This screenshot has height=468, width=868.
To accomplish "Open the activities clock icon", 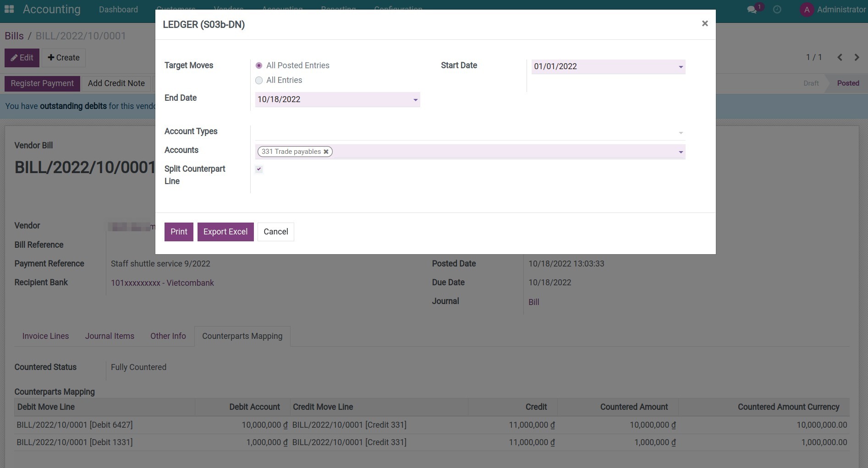I will point(777,10).
